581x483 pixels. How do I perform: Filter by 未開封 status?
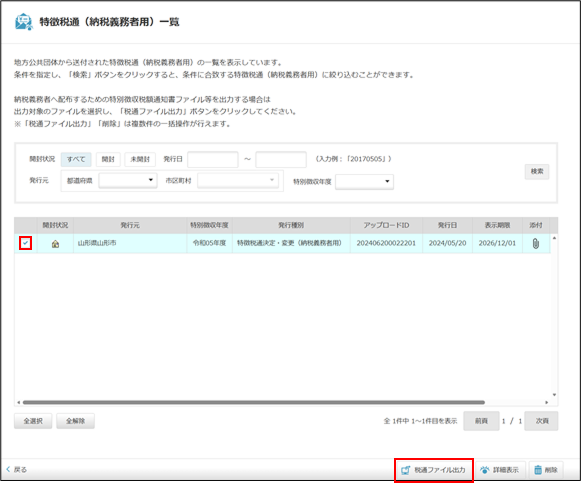click(x=140, y=159)
